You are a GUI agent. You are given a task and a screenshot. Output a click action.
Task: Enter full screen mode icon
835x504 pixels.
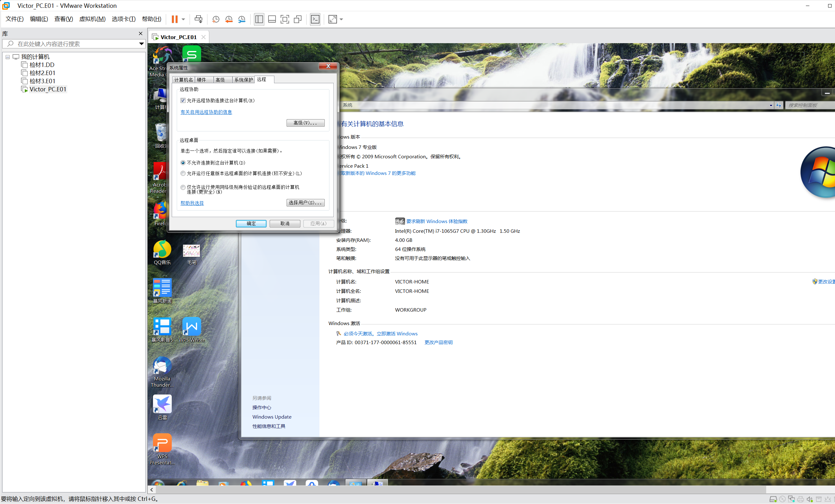tap(285, 19)
